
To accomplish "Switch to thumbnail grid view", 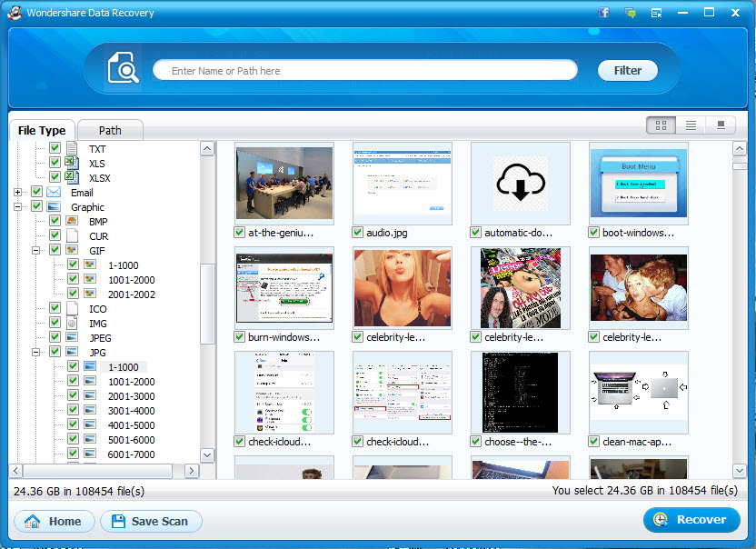I will tap(661, 125).
